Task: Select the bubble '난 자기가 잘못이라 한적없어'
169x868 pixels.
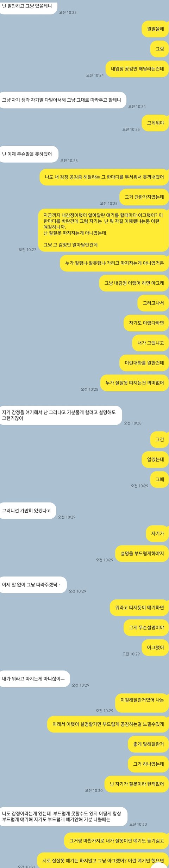Action: tap(137, 784)
